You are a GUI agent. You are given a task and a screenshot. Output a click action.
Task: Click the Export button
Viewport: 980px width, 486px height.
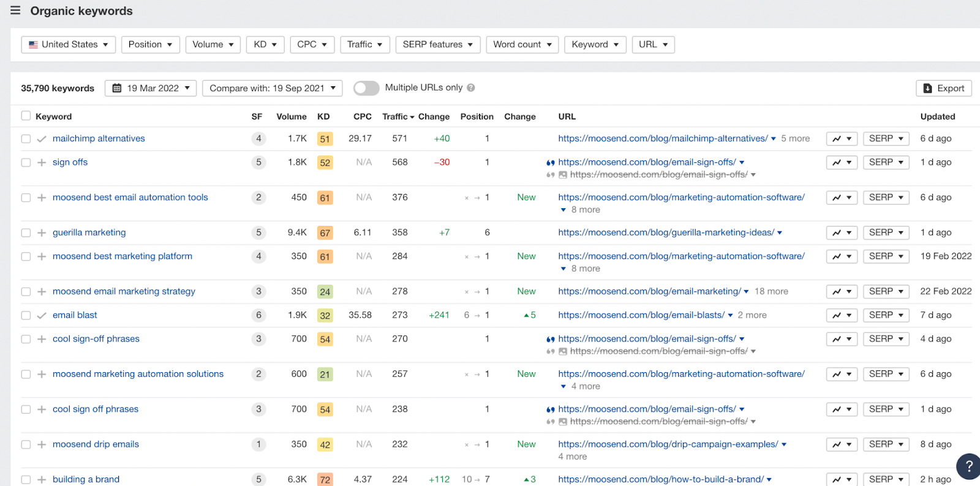[x=944, y=88]
